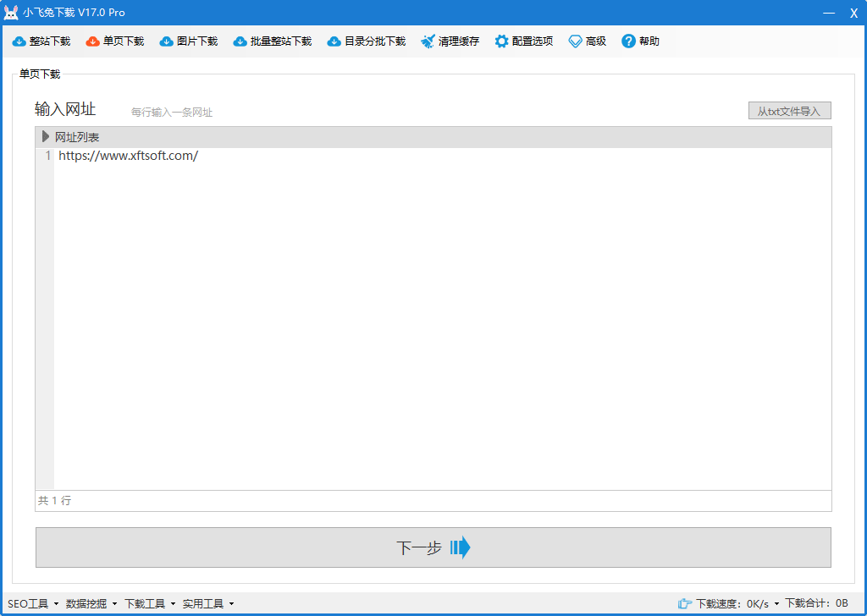Image resolution: width=867 pixels, height=616 pixels.
Task: Click 从txt文件导入 import button
Action: point(789,111)
